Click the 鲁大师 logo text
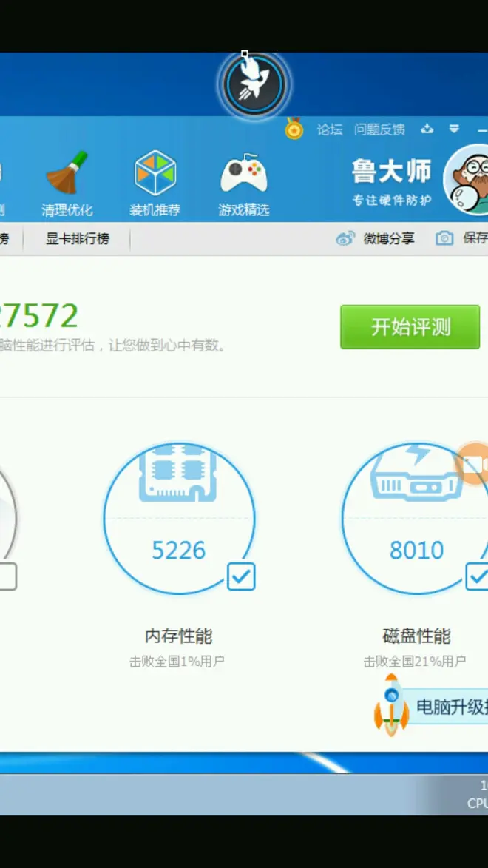 [391, 172]
